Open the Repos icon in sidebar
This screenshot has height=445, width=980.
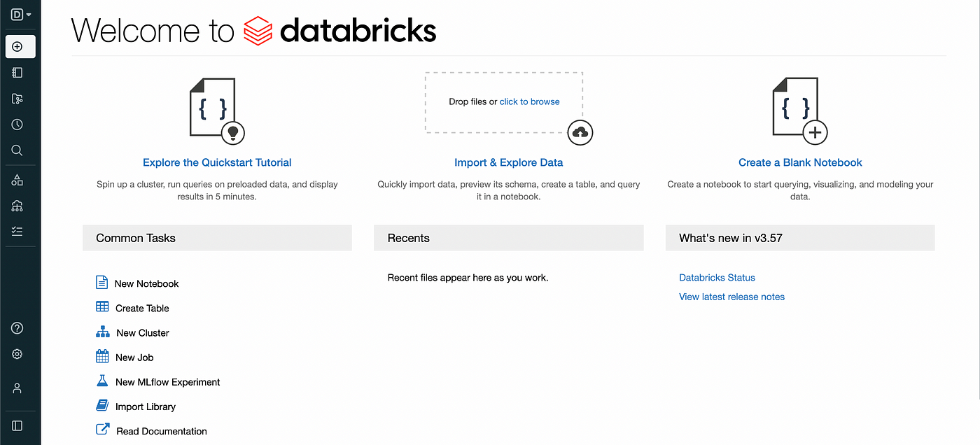17,99
